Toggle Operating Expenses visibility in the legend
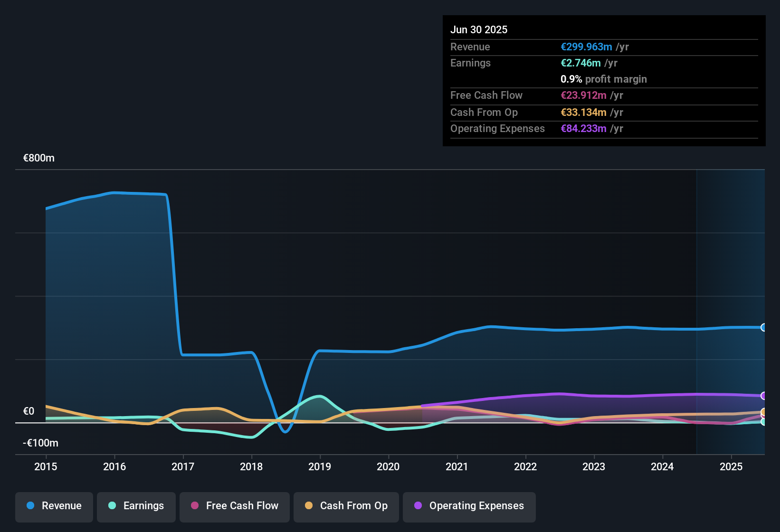 [469, 506]
